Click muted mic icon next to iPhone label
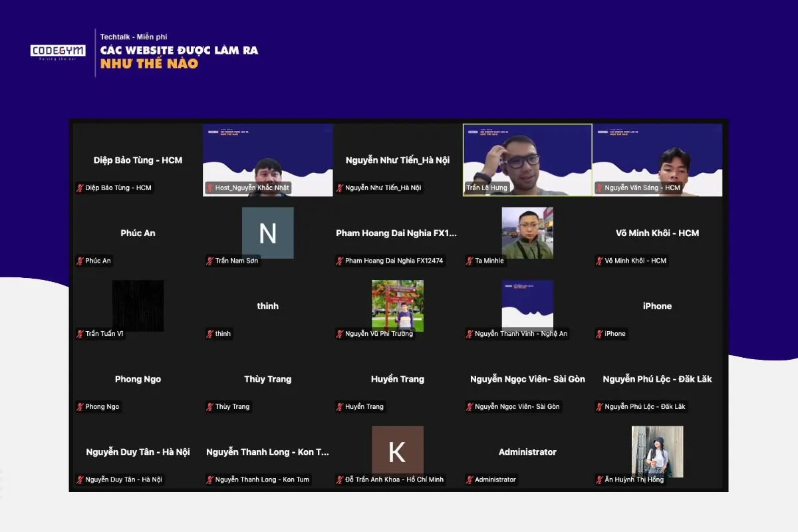 click(x=599, y=334)
